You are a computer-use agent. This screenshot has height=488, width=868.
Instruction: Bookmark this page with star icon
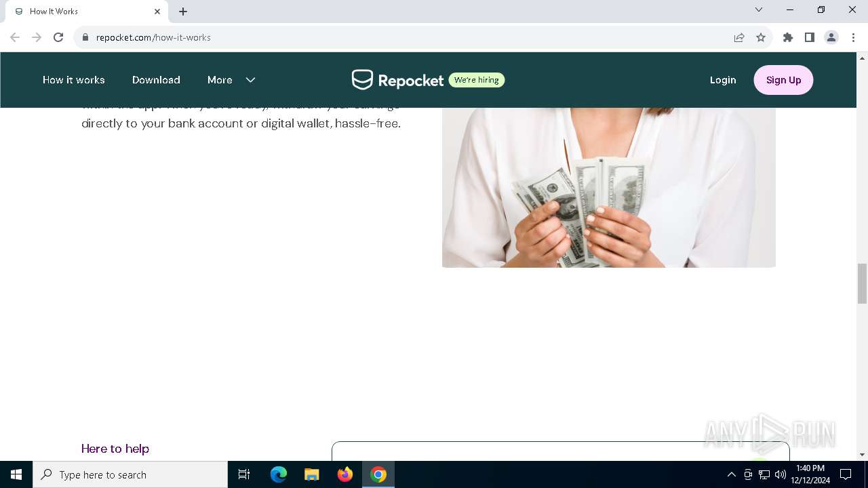761,37
